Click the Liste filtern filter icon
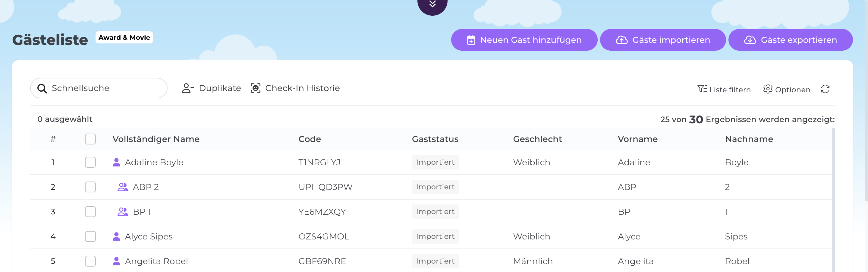The height and width of the screenshot is (272, 868). point(702,89)
